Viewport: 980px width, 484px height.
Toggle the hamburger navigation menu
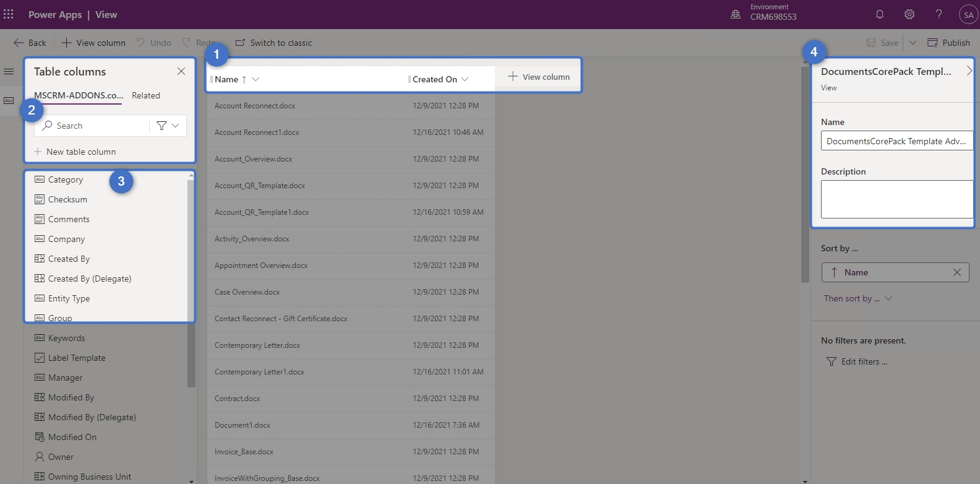[x=9, y=72]
